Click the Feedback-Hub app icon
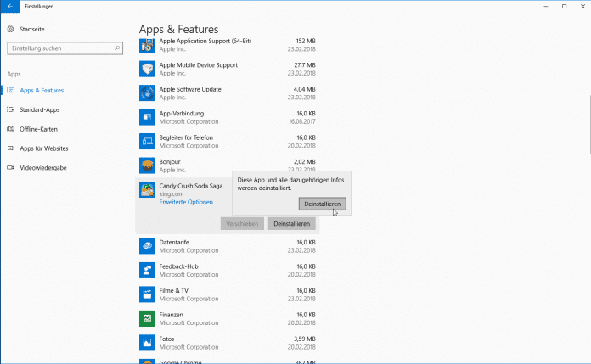 point(147,270)
